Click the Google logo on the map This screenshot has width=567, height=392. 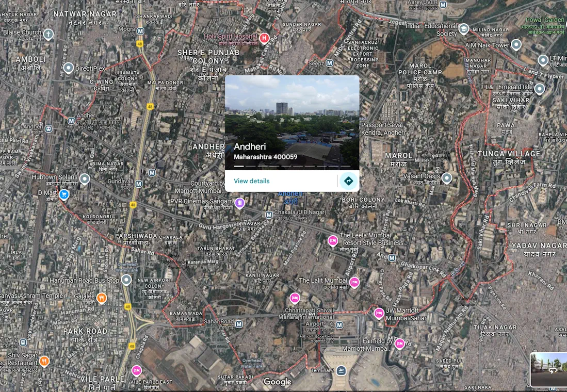278,382
